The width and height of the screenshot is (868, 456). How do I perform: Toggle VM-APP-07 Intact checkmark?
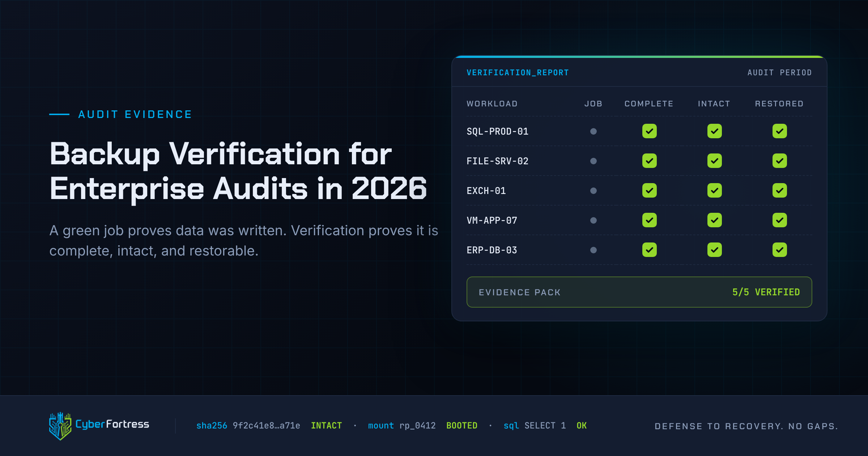click(x=715, y=220)
